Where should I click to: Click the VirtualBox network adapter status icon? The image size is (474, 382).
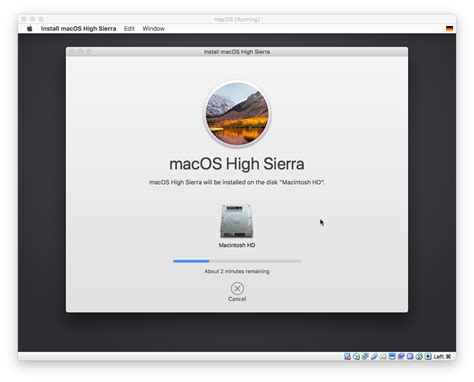pos(365,356)
